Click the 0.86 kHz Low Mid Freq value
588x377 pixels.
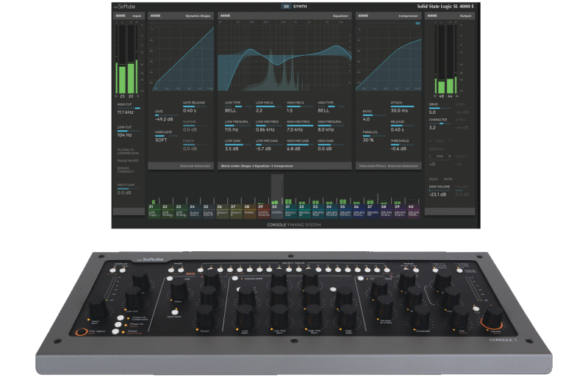point(265,130)
